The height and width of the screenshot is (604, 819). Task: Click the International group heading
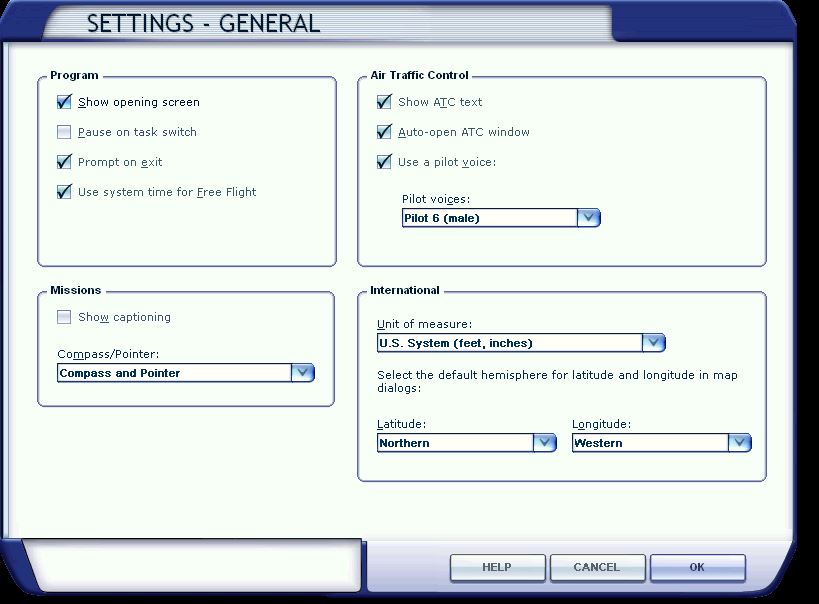point(405,291)
